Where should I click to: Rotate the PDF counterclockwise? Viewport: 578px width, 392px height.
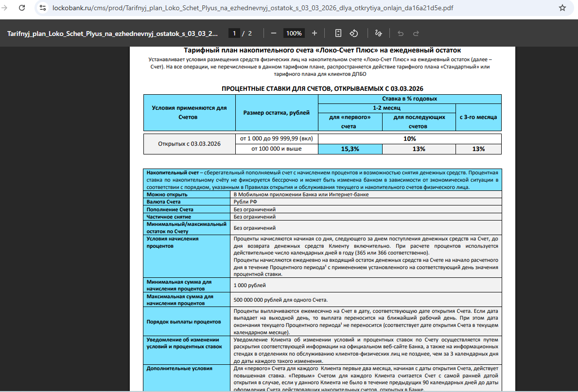pyautogui.click(x=354, y=33)
